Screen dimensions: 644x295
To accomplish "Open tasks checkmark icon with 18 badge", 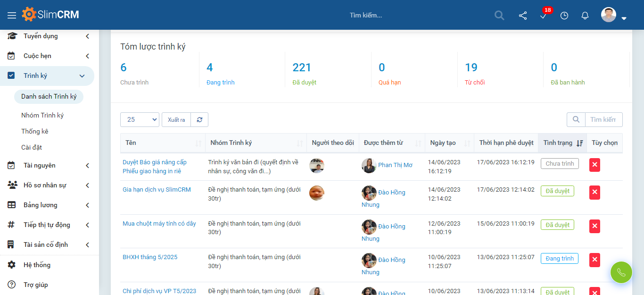I will tap(544, 16).
